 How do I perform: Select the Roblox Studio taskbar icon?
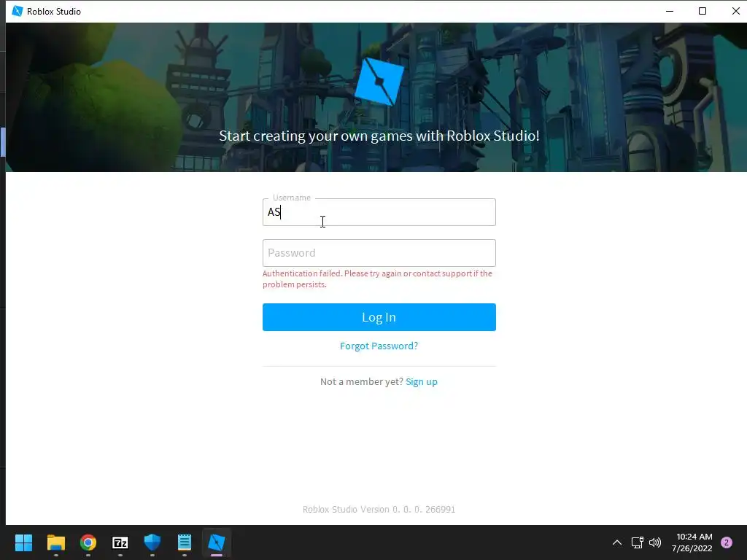(216, 542)
